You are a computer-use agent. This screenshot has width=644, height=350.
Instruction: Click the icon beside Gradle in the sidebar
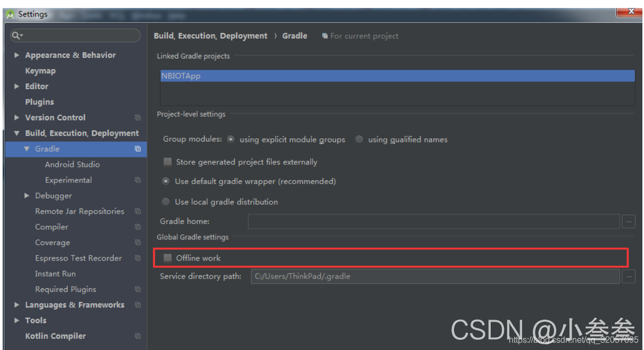[137, 149]
